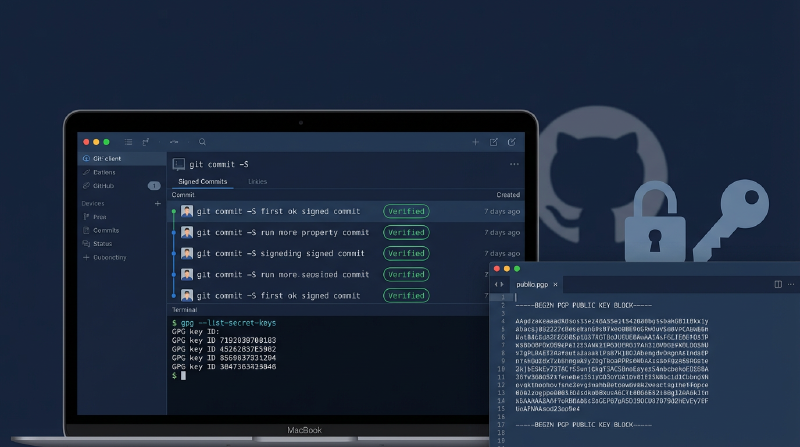The height and width of the screenshot is (447, 800).
Task: Go forward with right arrow in editor window
Action: click(502, 285)
